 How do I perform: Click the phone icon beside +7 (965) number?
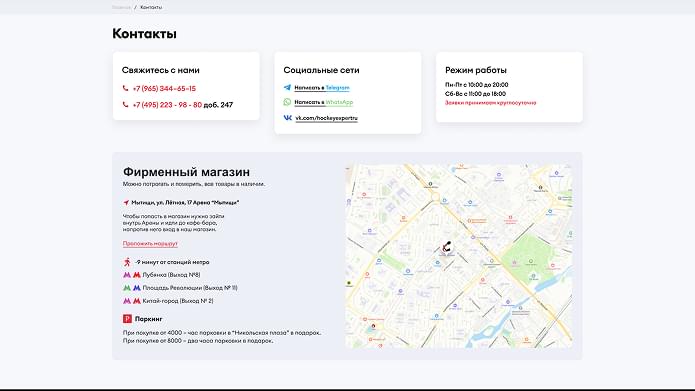click(125, 88)
